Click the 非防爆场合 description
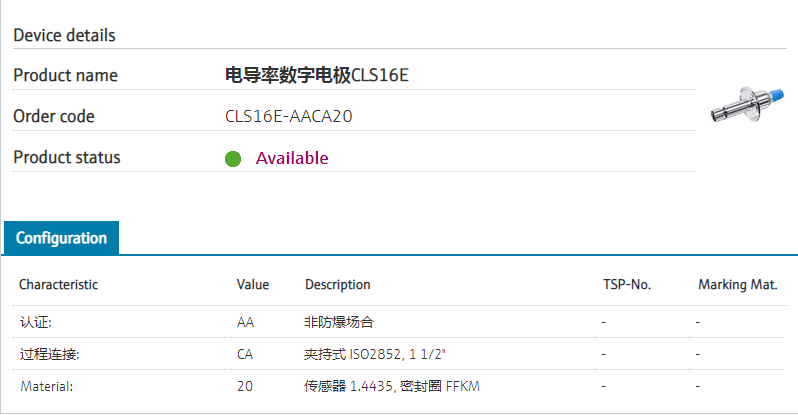798x415 pixels. pyautogui.click(x=339, y=323)
